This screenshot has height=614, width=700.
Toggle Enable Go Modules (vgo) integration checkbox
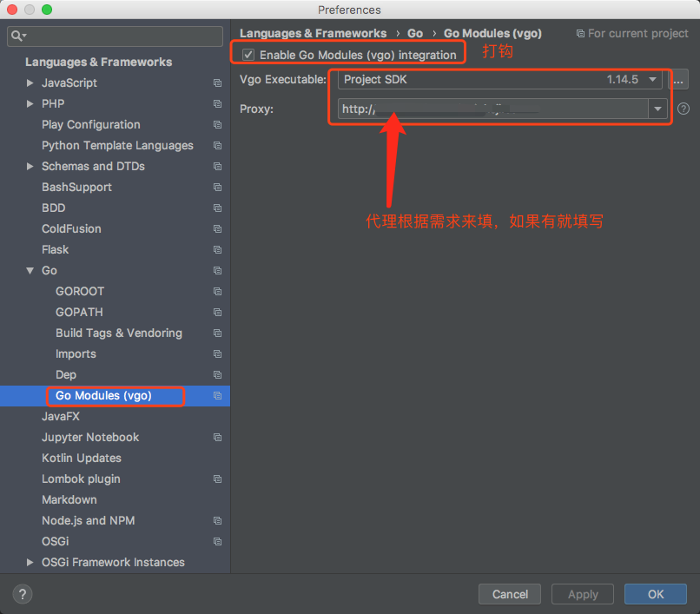click(248, 55)
